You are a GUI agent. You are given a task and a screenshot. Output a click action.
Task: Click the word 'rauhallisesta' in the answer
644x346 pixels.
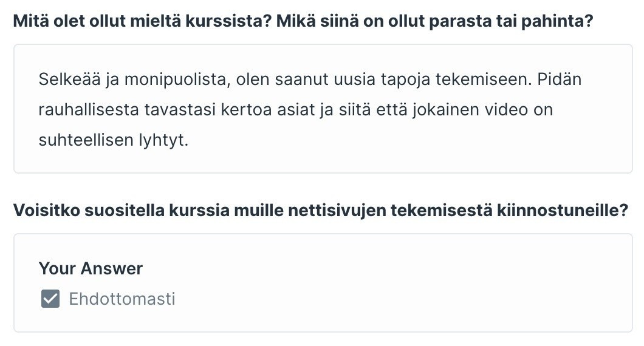89,110
